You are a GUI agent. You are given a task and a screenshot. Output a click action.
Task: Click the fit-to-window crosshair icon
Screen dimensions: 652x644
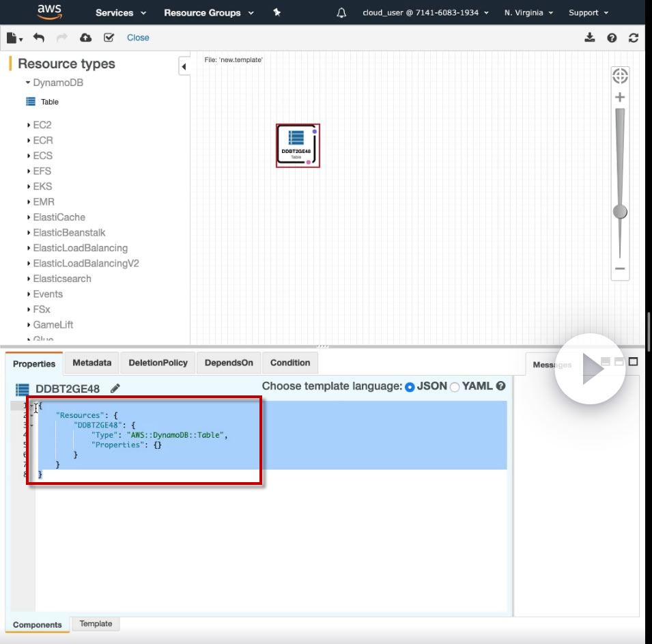coord(620,76)
